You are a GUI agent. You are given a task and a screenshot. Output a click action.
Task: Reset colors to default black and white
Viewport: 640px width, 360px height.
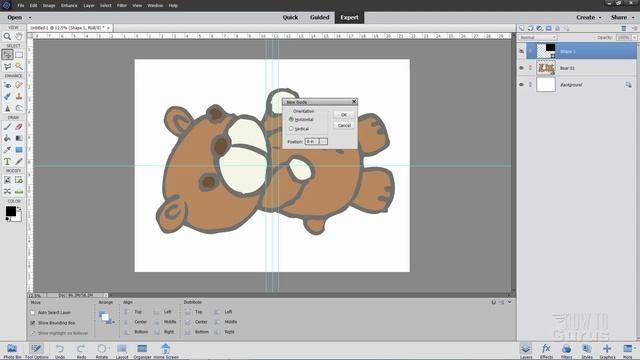7,219
